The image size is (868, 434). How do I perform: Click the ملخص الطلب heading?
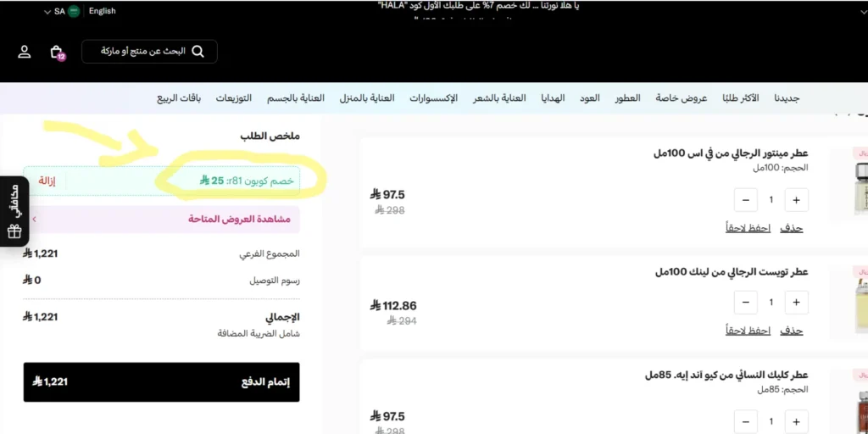tap(270, 136)
